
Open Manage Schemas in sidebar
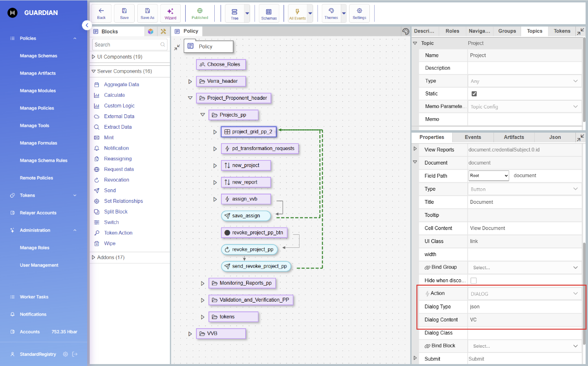pyautogui.click(x=38, y=56)
